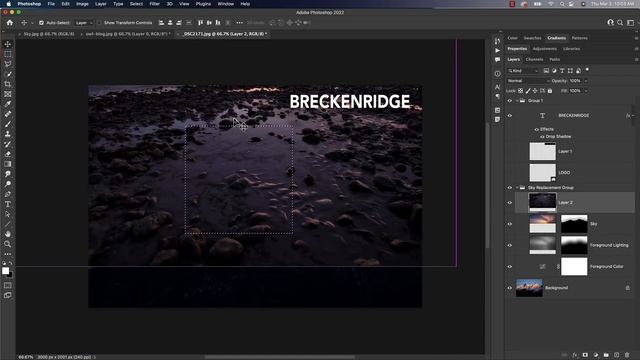Hide Layer 2 visibility eye
Viewport: 640px width, 360px height.
(x=510, y=202)
